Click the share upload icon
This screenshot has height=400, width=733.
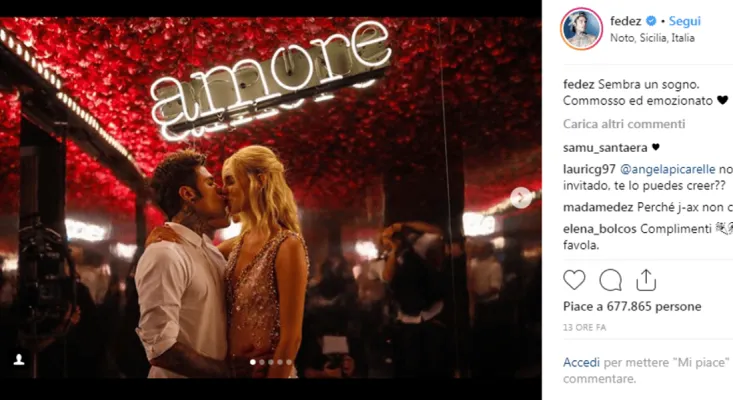point(646,280)
